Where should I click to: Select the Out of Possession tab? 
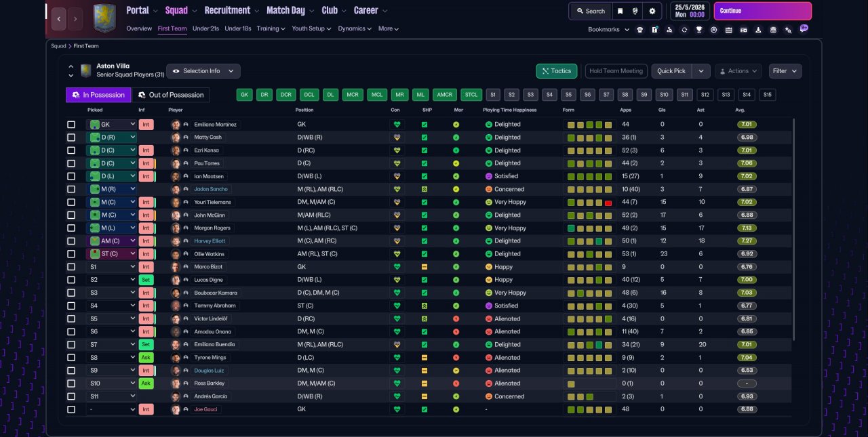pyautogui.click(x=171, y=95)
